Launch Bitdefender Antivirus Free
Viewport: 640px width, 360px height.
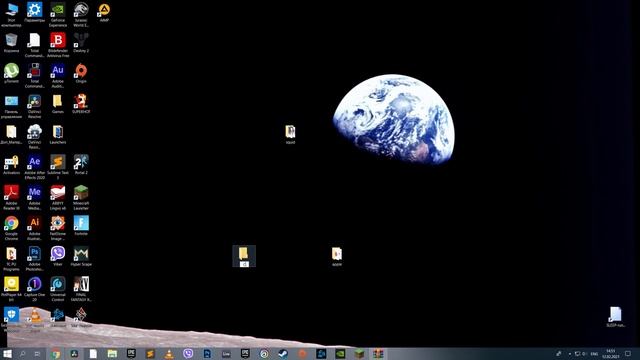58,45
